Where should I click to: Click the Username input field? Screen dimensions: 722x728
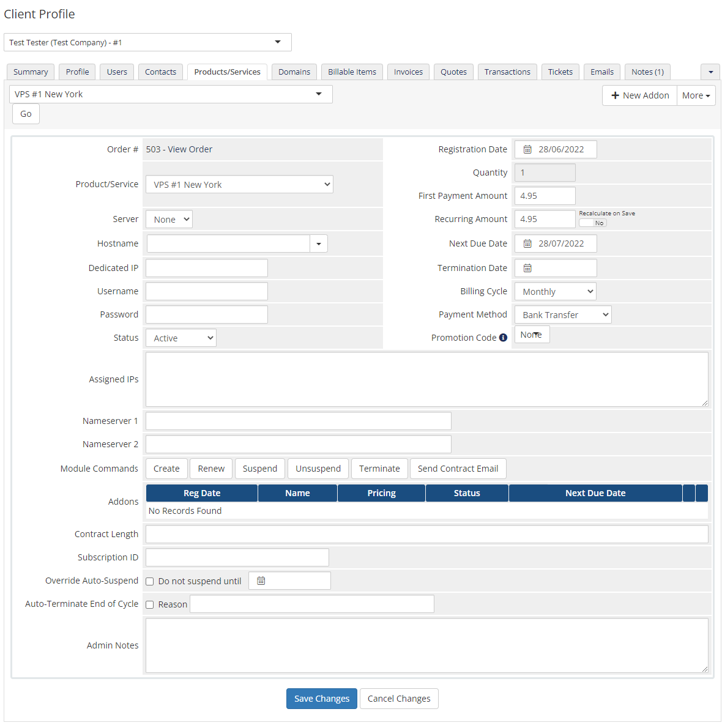click(207, 291)
